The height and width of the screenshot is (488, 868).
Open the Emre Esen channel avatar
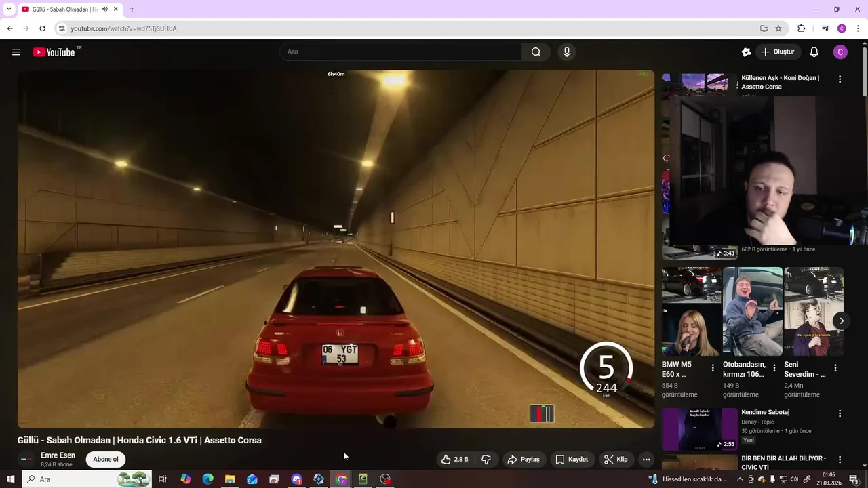point(26,460)
